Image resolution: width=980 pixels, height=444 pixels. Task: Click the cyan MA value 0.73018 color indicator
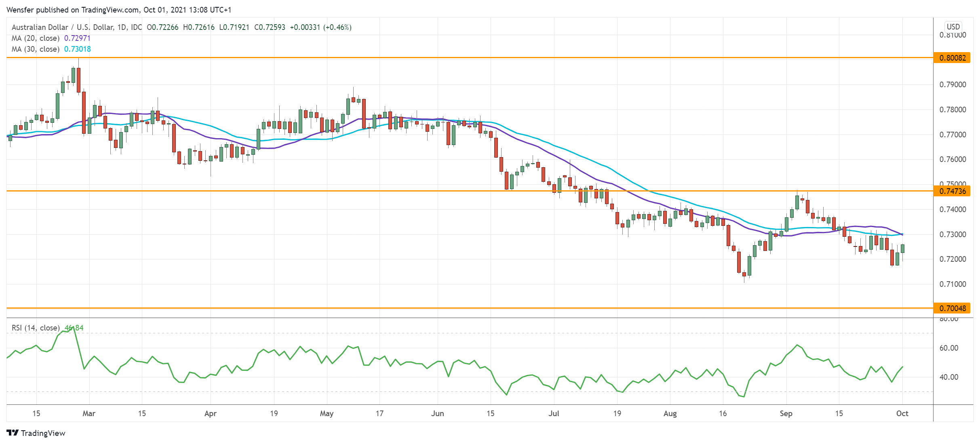click(77, 49)
